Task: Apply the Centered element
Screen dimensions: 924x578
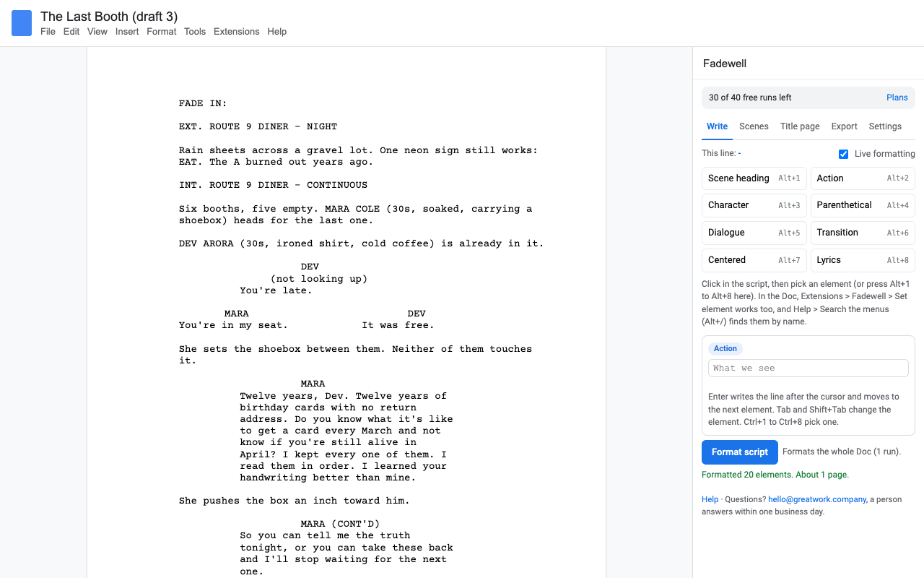Action: pyautogui.click(x=754, y=260)
